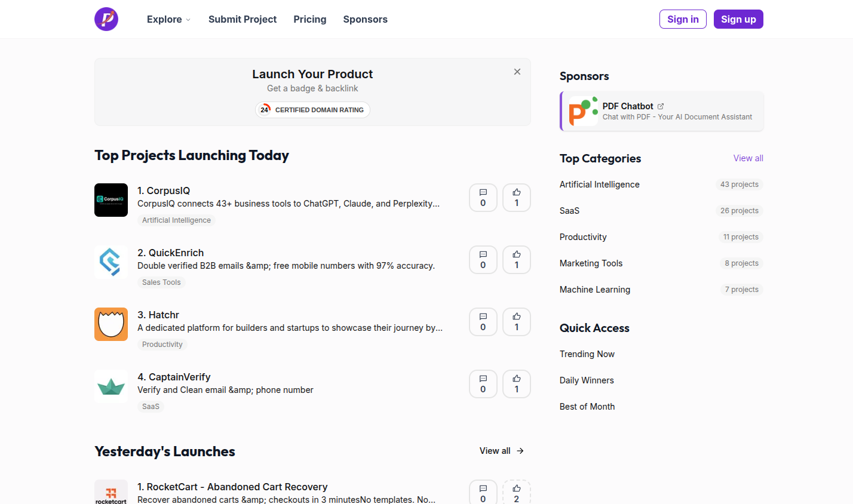Click the Sign in button
The height and width of the screenshot is (504, 853).
[x=683, y=19]
